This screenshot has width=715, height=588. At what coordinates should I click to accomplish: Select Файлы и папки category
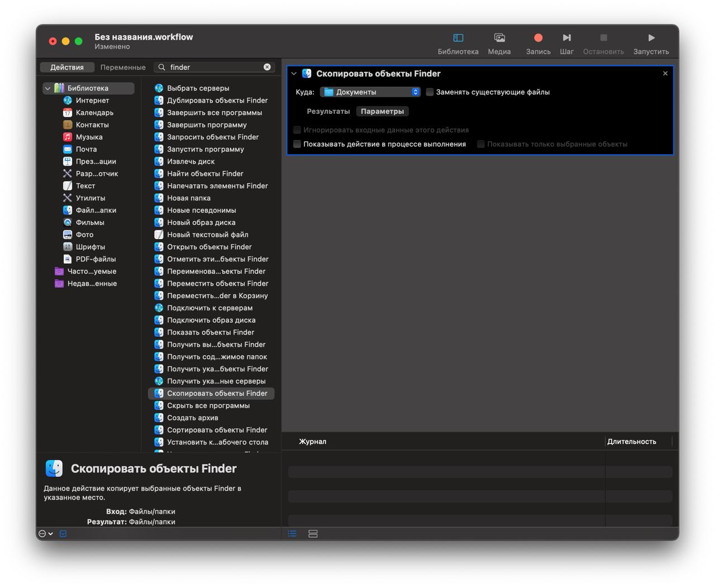[x=96, y=211]
